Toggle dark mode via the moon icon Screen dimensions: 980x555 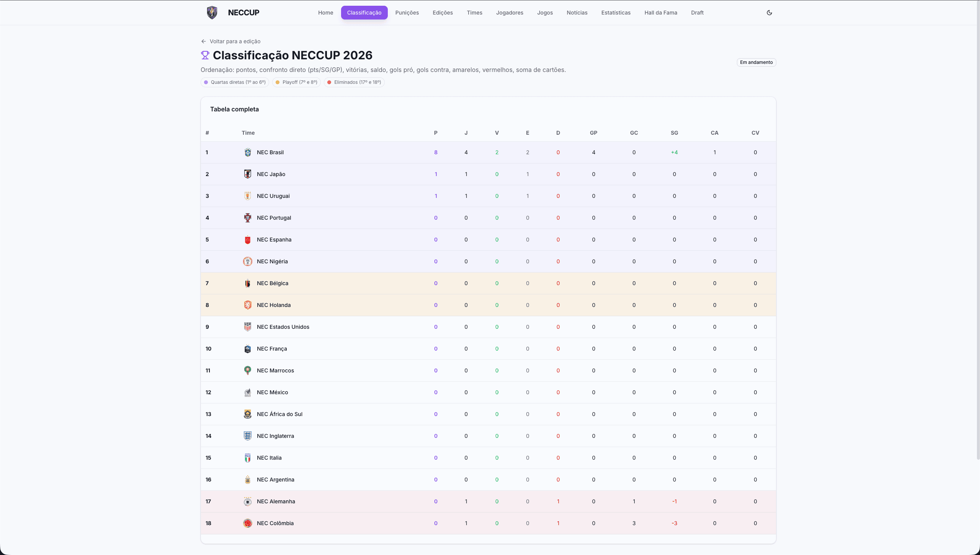(769, 12)
